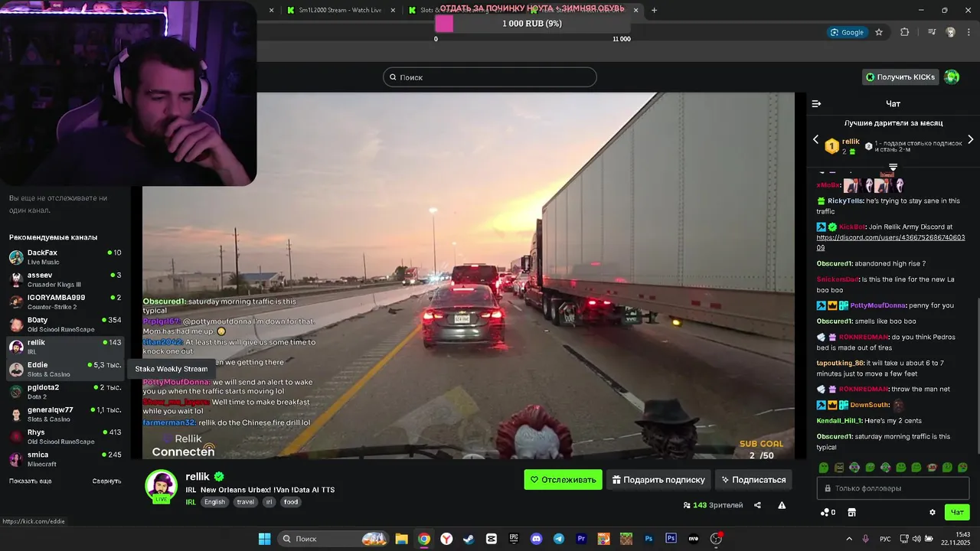
Task: Click the Подписаться subscribe button
Action: pos(753,480)
